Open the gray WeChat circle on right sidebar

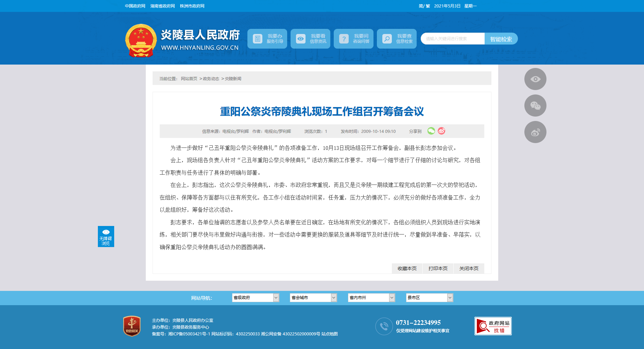pos(535,106)
